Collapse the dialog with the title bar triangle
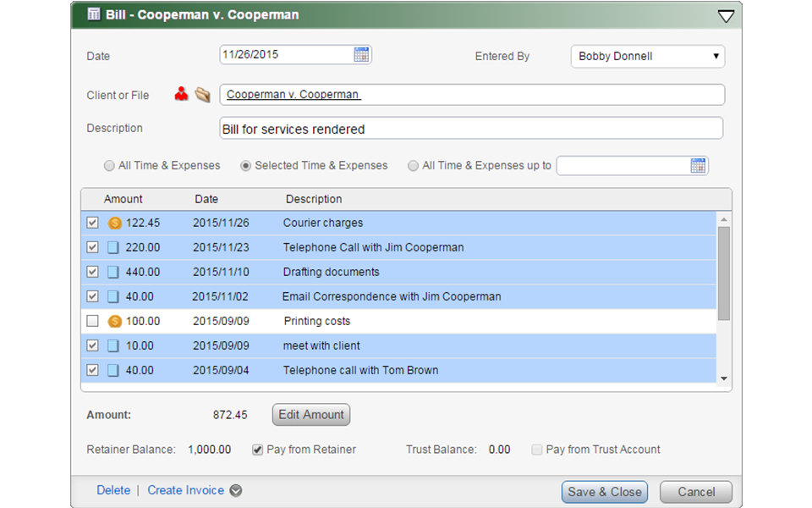Viewport: 812px width, 508px height. pyautogui.click(x=726, y=16)
